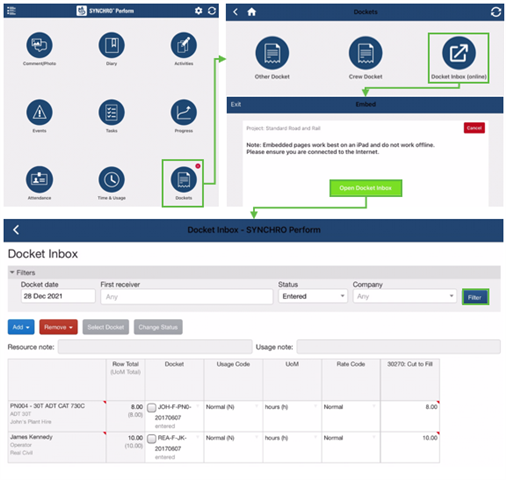Viewport: 506px width, 480px height.
Task: Open Docket Inbox (online) icon
Action: click(459, 53)
